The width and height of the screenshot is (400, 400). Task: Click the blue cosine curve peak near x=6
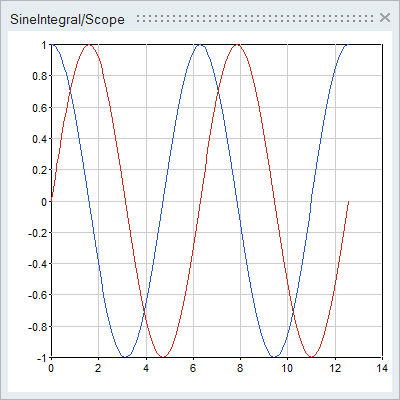pos(200,44)
